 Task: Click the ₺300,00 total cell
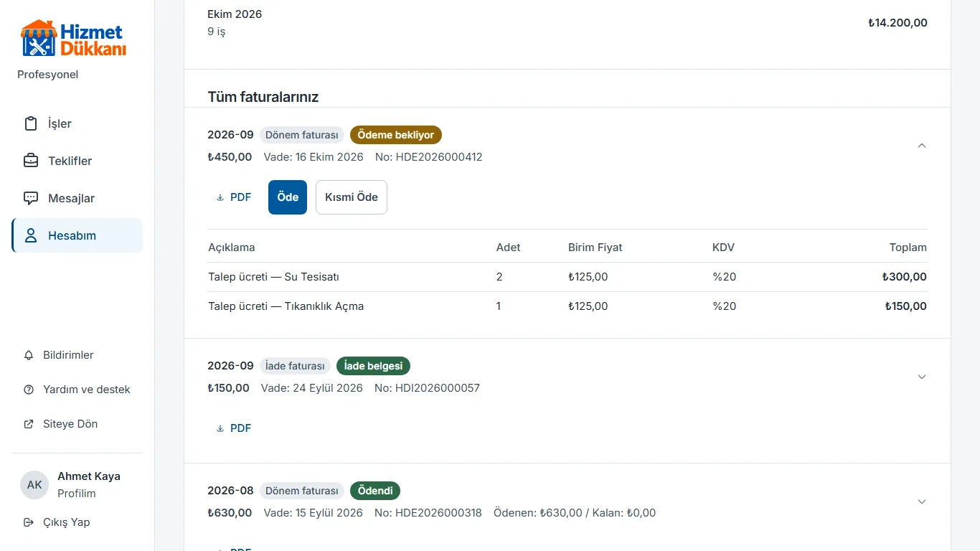[x=905, y=277]
